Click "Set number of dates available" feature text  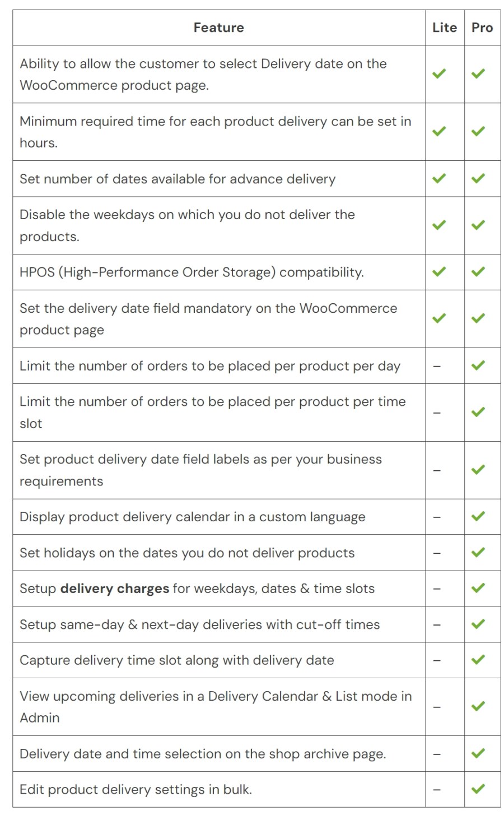point(178,179)
